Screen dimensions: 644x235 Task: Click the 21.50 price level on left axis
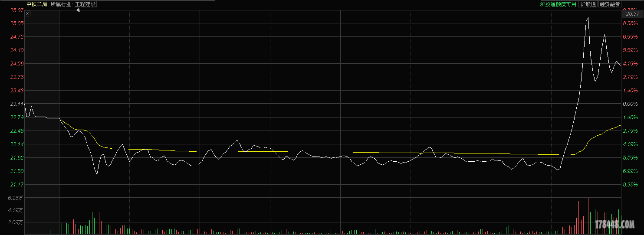[17, 171]
